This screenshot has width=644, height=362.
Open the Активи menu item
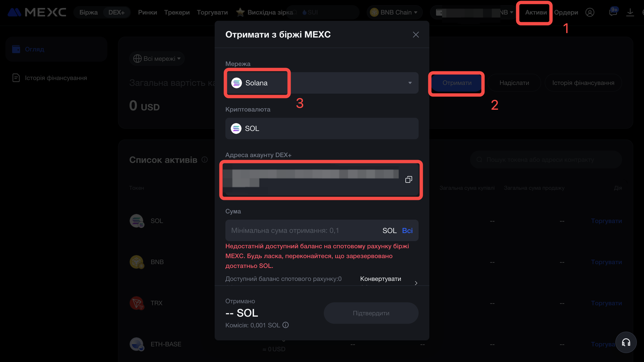click(536, 12)
